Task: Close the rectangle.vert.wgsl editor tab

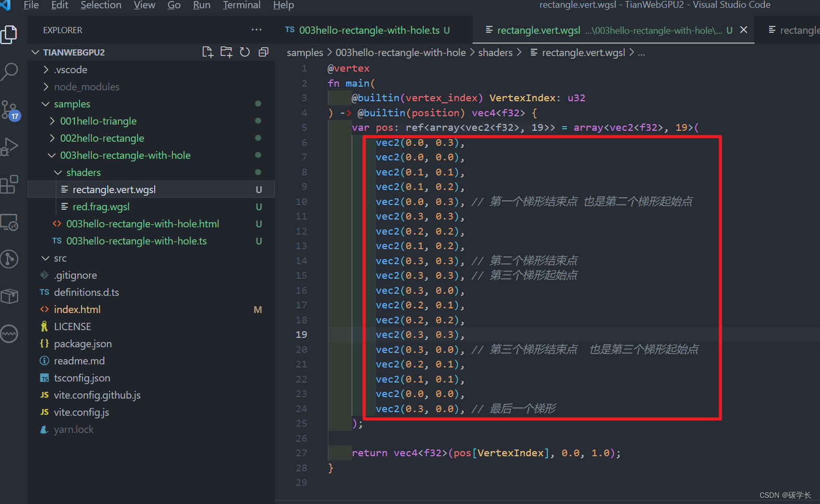Action: (x=744, y=30)
